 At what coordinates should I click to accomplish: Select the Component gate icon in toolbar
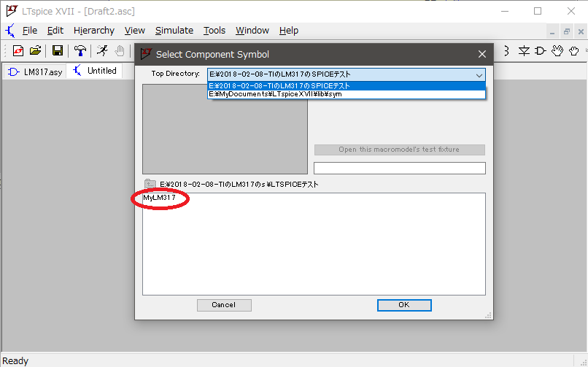pos(541,50)
